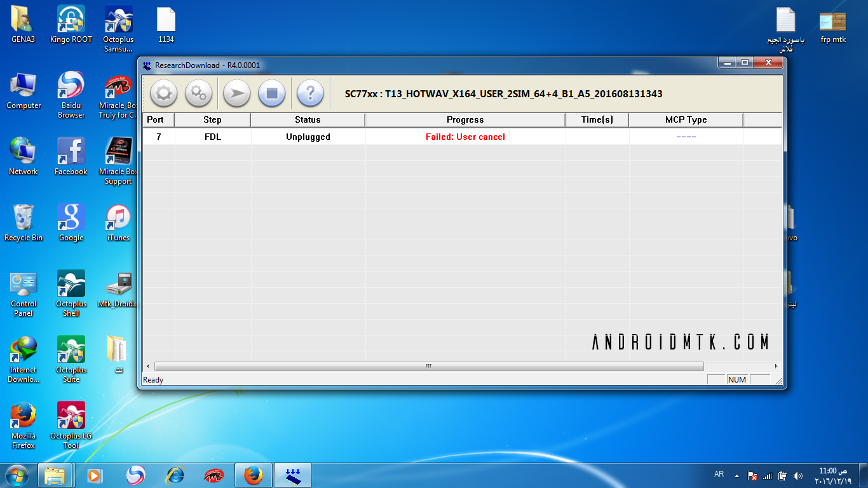Click the Port column header
This screenshot has height=488, width=868.
coord(158,119)
